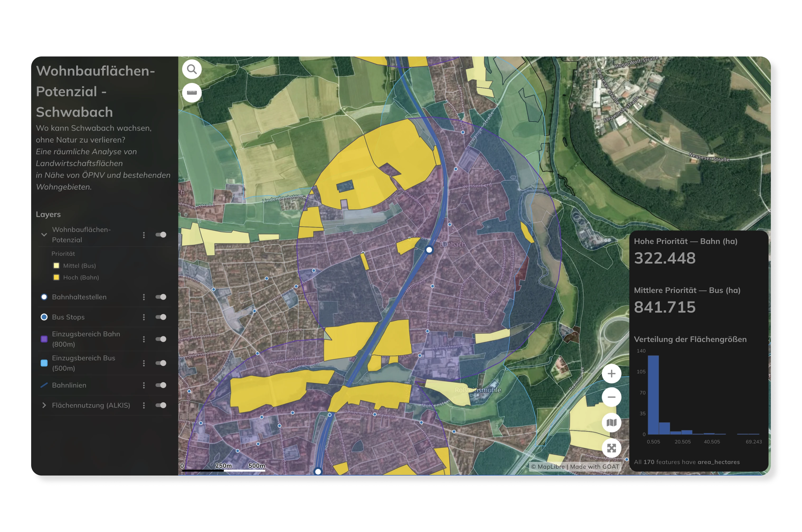This screenshot has height=532, width=802.
Task: Click the Bahnlinien line symbol icon
Action: pyautogui.click(x=44, y=385)
